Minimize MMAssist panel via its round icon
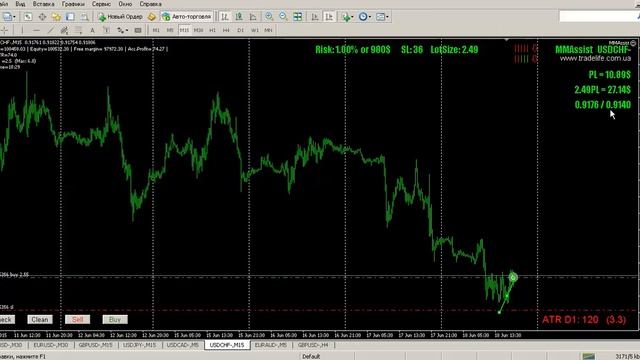The width and height of the screenshot is (640, 360). [x=633, y=43]
